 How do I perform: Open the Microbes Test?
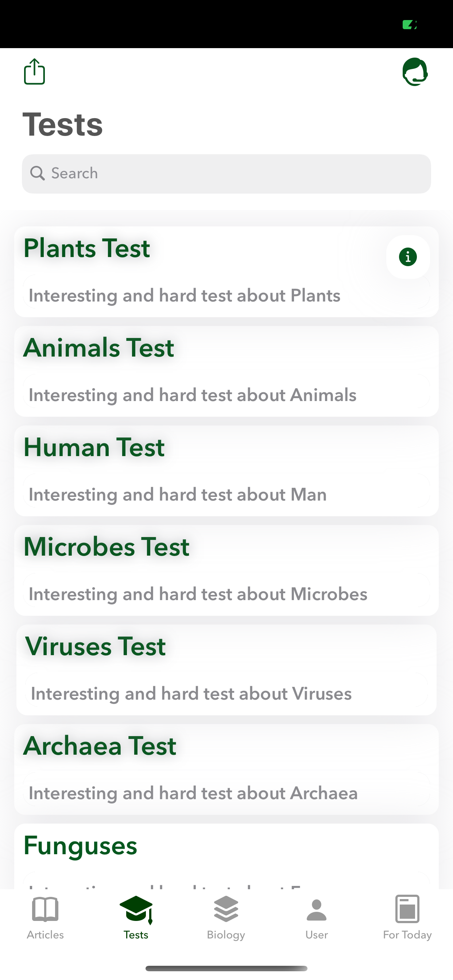click(226, 570)
